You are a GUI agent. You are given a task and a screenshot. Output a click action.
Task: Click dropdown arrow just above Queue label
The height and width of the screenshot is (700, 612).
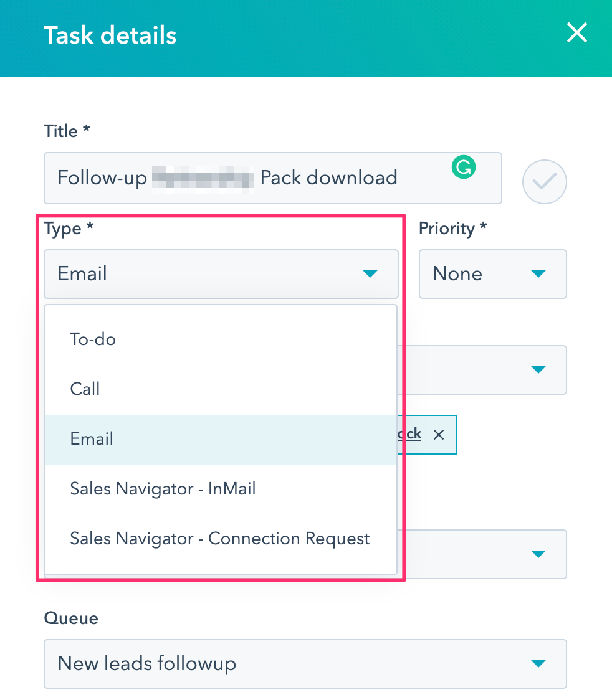538,554
